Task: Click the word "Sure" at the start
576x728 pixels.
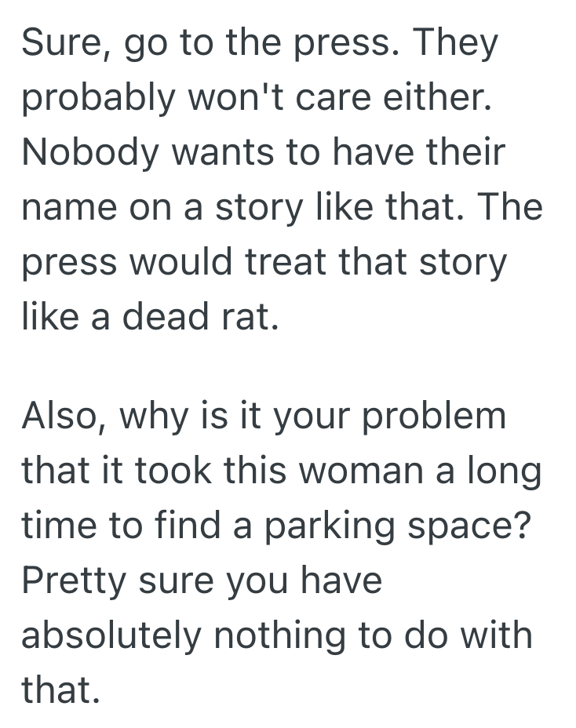Action: [57, 45]
